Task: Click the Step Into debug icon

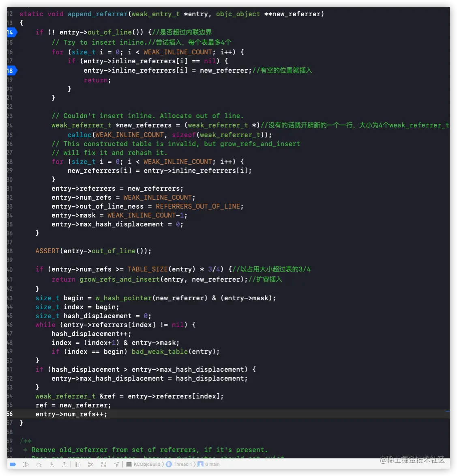Action: pyautogui.click(x=52, y=464)
